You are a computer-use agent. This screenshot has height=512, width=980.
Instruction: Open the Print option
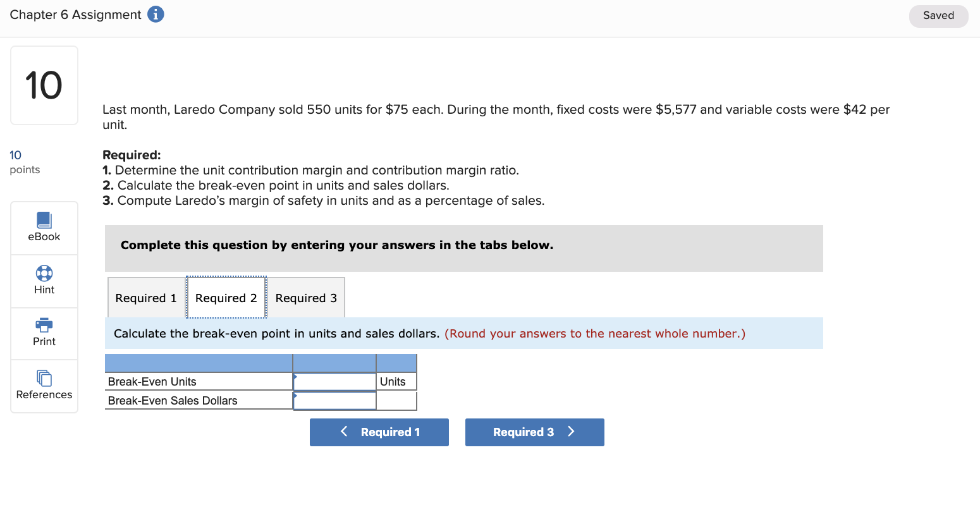[44, 333]
